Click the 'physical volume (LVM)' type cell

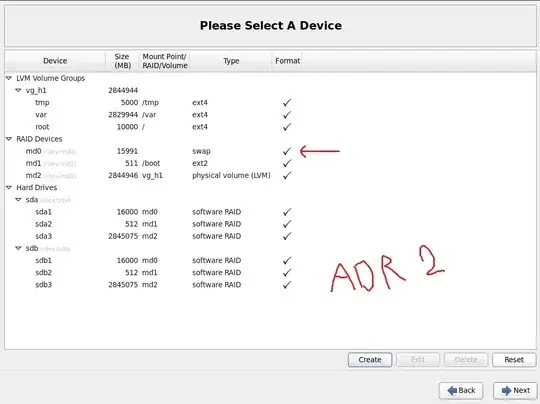(x=231, y=175)
